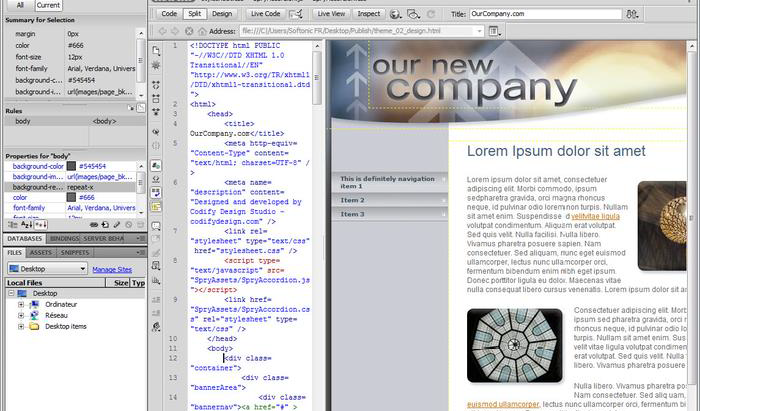Open the FILES tab
This screenshot has width=782, height=411.
(x=15, y=252)
